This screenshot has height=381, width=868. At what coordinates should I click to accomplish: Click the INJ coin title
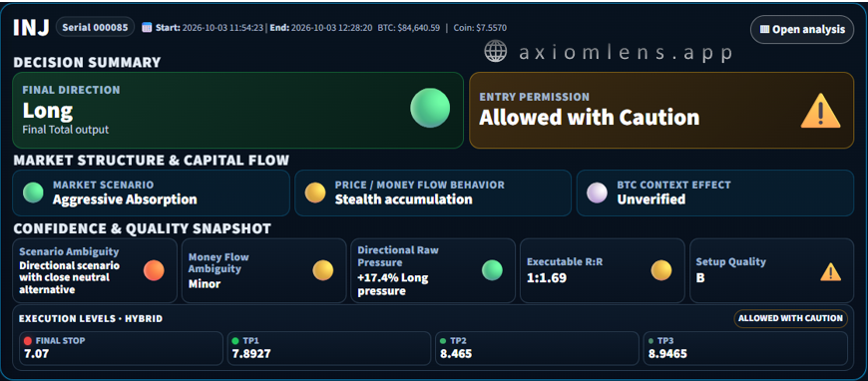coord(32,28)
